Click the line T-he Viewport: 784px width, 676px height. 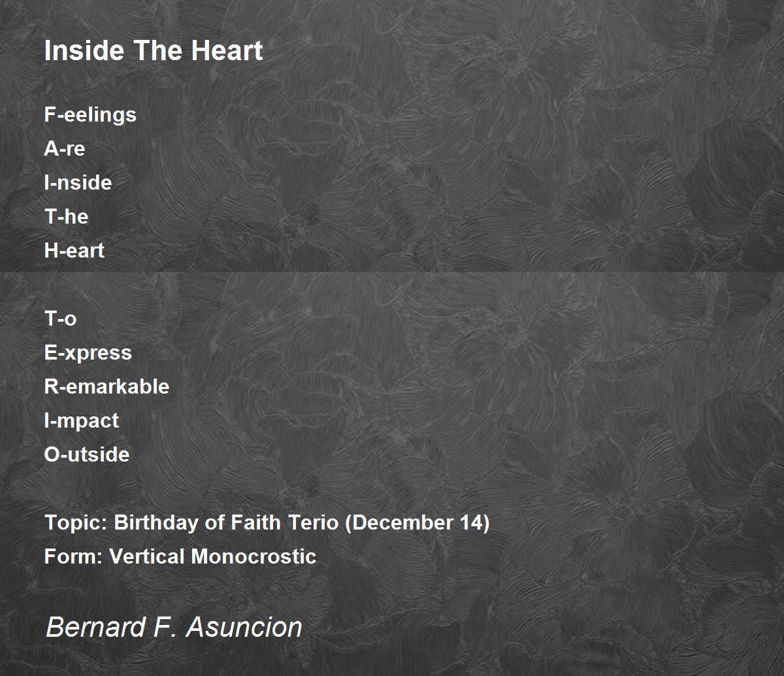[x=66, y=216]
